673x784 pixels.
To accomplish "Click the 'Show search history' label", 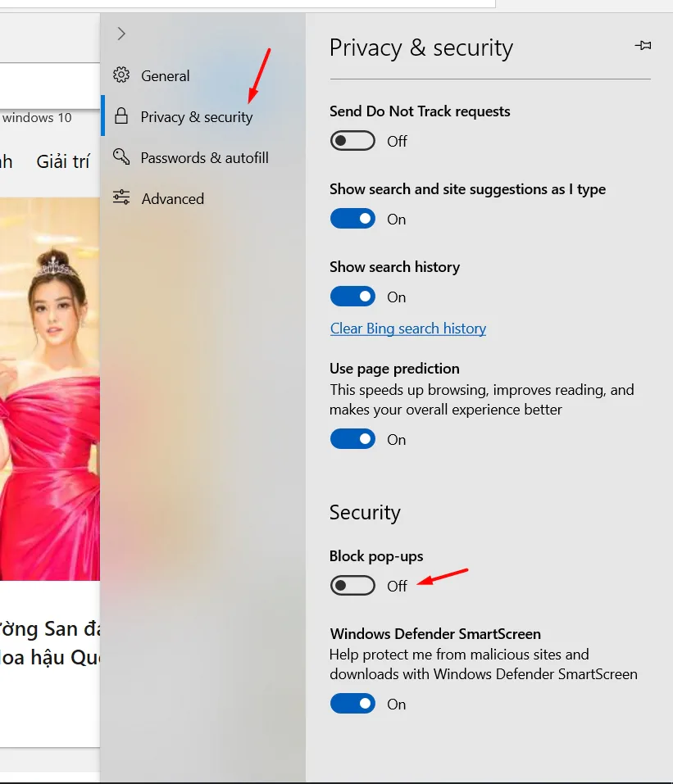I will [394, 267].
